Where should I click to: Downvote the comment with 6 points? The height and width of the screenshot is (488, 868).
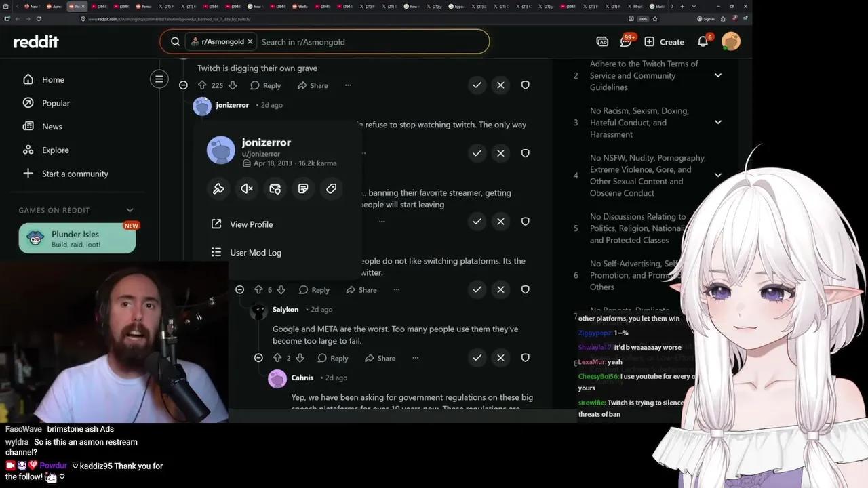[281, 290]
